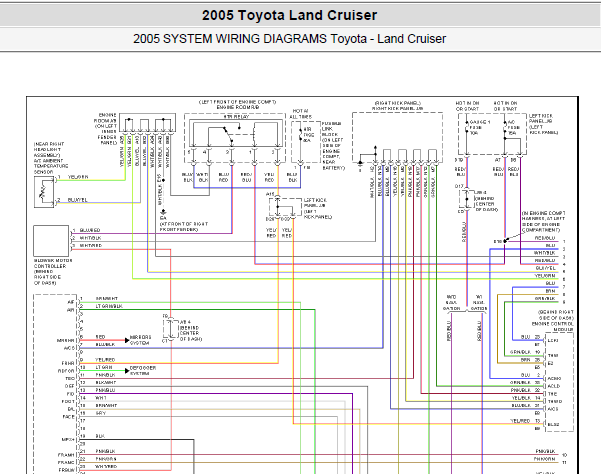Click the 'WHT/RED' label at blower controller pin 3
601x474 pixels.
tap(91, 245)
